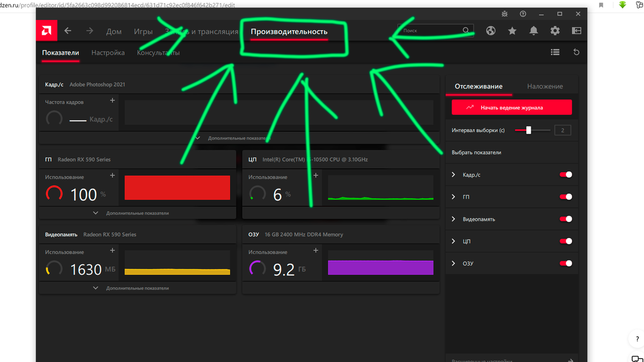This screenshot has height=362, width=644.
Task: Open the Игры tab
Action: point(143,32)
